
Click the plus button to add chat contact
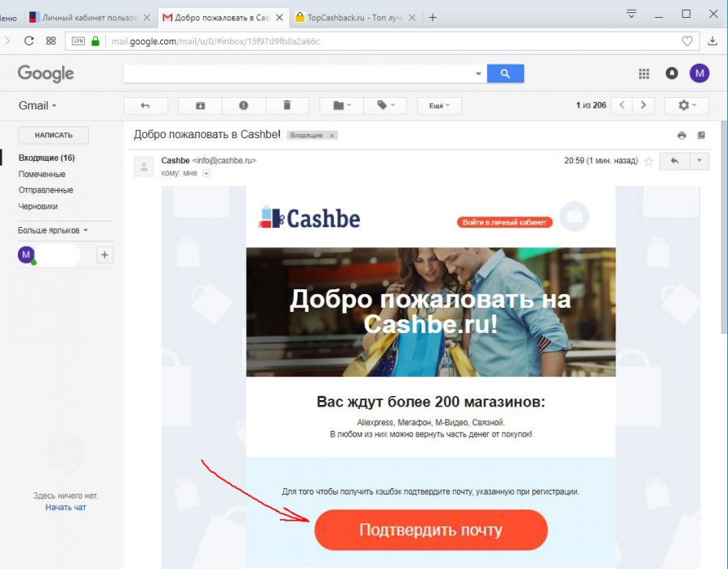click(x=104, y=255)
